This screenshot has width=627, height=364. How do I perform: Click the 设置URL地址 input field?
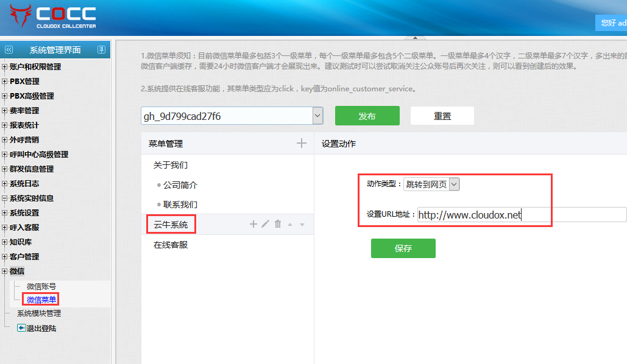point(522,215)
